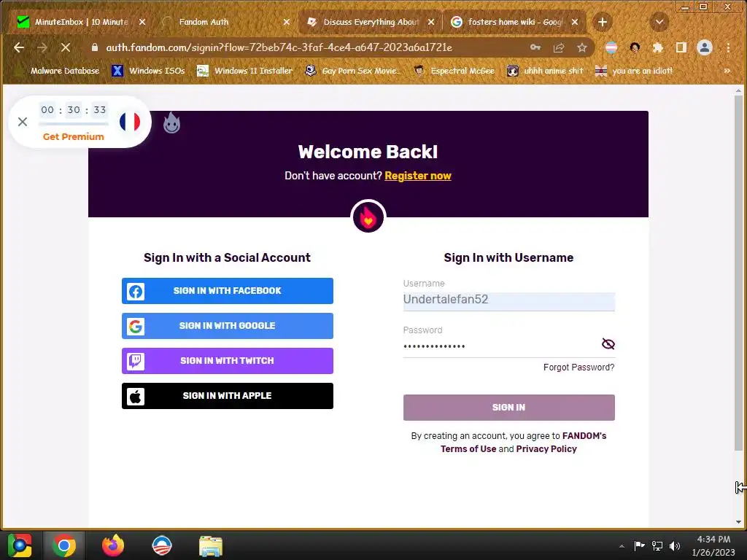Sign in with Facebook
The height and width of the screenshot is (560, 747).
(228, 291)
